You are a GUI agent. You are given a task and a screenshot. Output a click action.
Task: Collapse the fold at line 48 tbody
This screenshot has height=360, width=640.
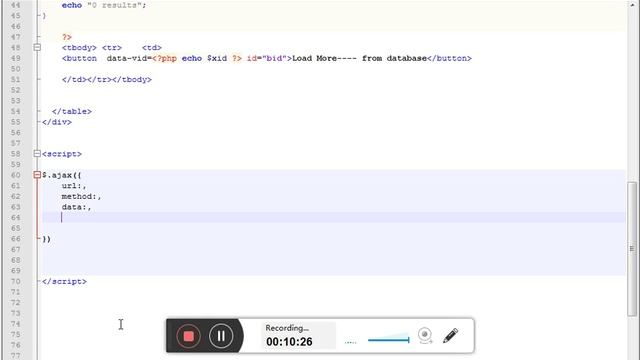tap(37, 48)
